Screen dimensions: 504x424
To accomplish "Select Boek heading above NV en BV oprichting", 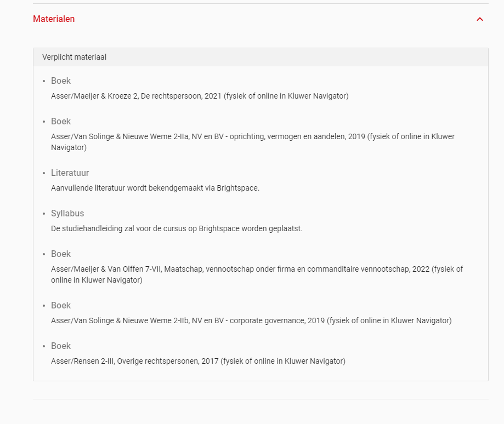I will coord(61,122).
